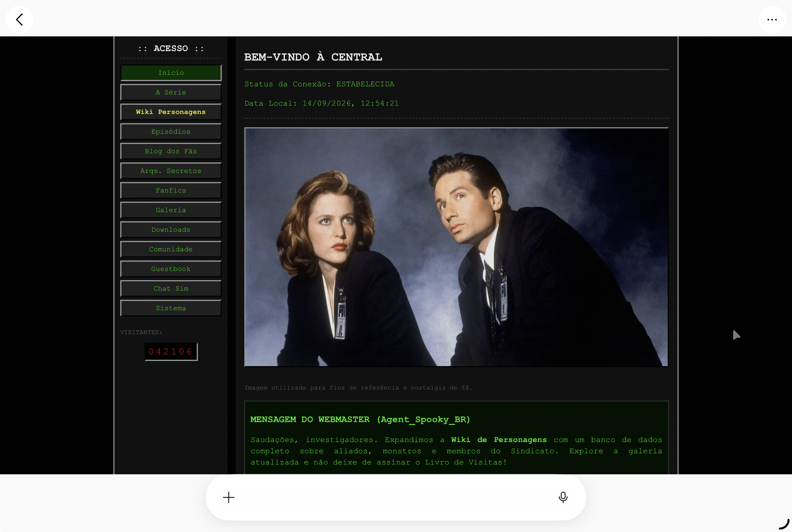Open the Fanfics page
Viewport: 792px width, 532px height.
[171, 190]
